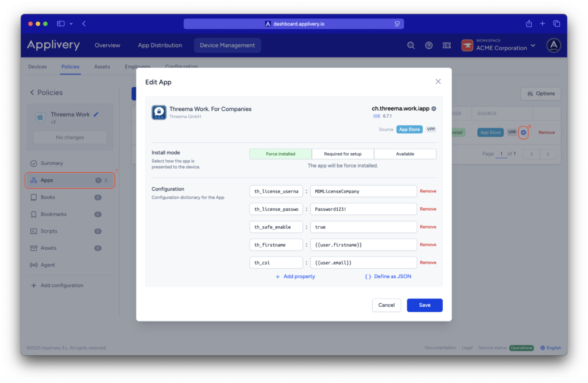Remove the th_firstname property
Screen dimensions: 588x383
(428, 245)
